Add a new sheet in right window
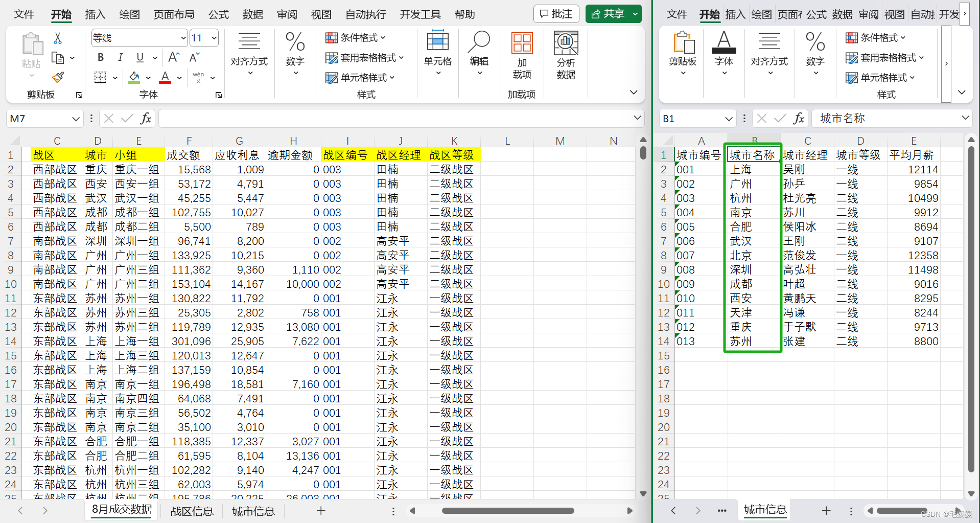 coord(826,510)
